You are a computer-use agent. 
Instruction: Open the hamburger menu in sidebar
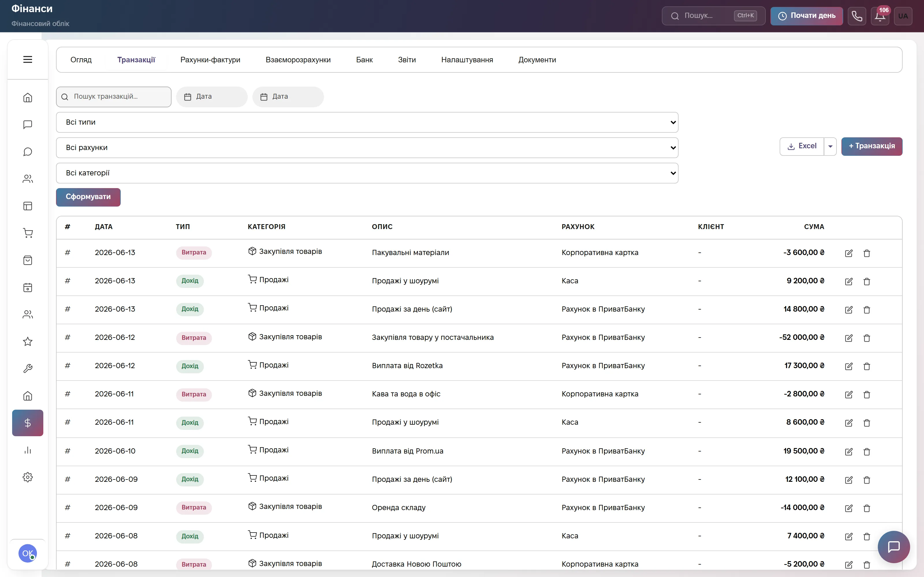[27, 59]
